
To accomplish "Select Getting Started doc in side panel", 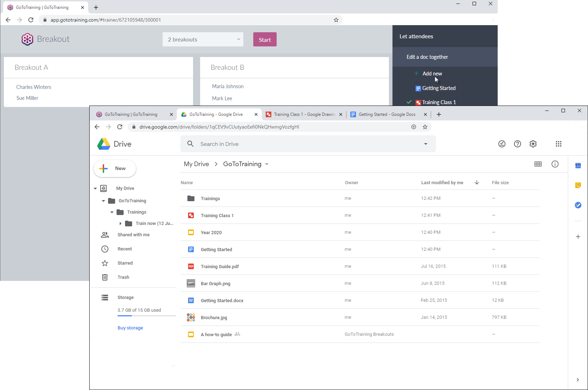I will (x=439, y=88).
